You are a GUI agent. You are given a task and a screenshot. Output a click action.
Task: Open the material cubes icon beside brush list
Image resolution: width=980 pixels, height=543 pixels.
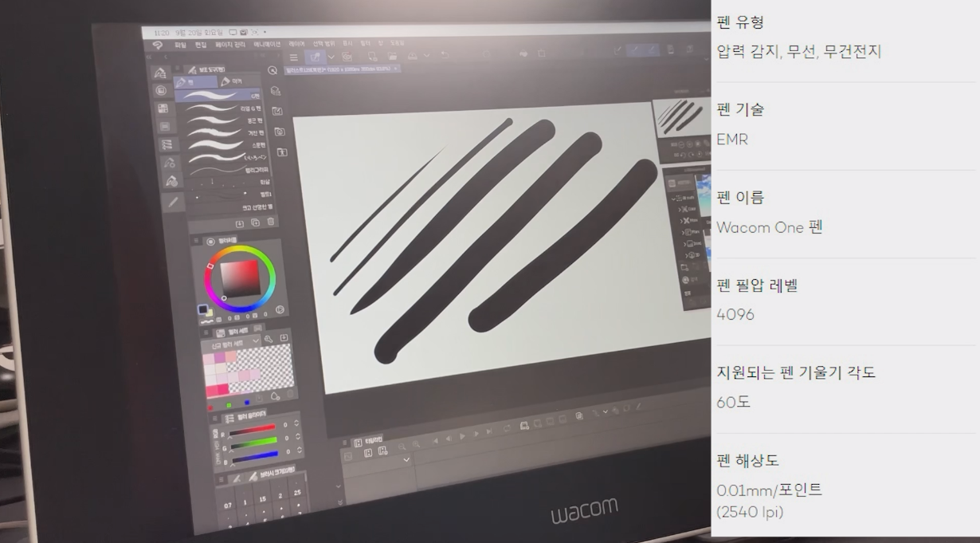pos(276,91)
